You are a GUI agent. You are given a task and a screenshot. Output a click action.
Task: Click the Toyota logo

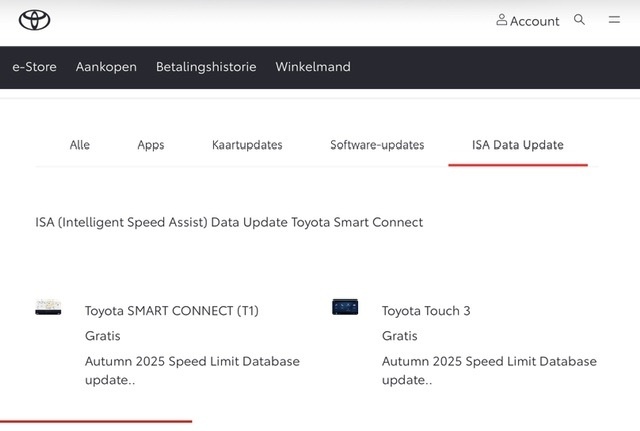point(34,20)
